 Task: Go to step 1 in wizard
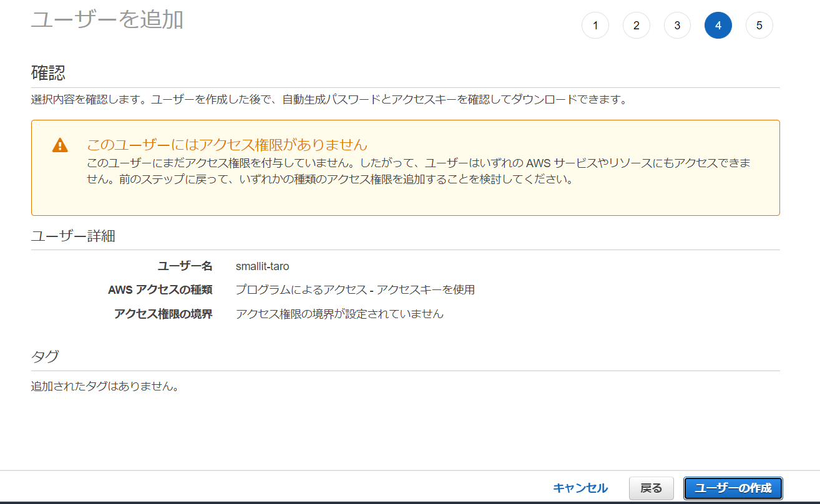[595, 26]
